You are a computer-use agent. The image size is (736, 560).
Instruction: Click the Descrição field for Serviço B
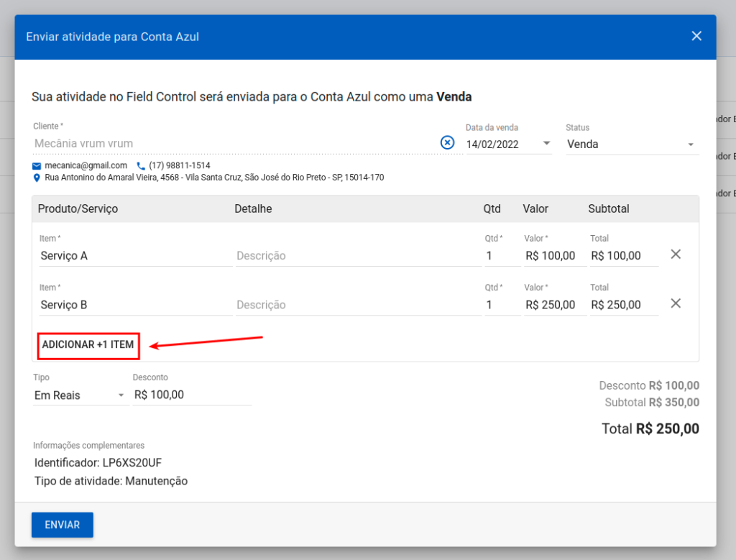click(358, 305)
